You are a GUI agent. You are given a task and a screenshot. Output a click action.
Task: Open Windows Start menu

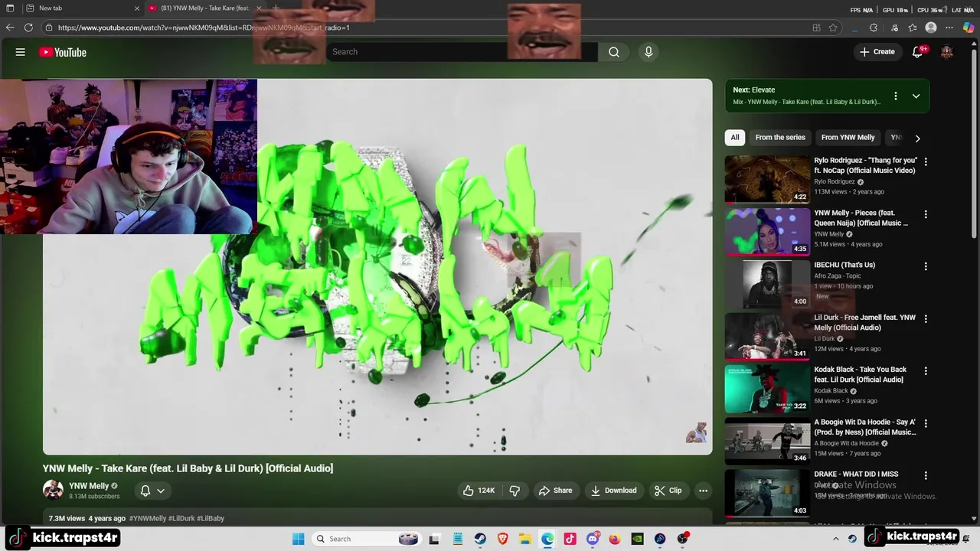click(x=298, y=539)
